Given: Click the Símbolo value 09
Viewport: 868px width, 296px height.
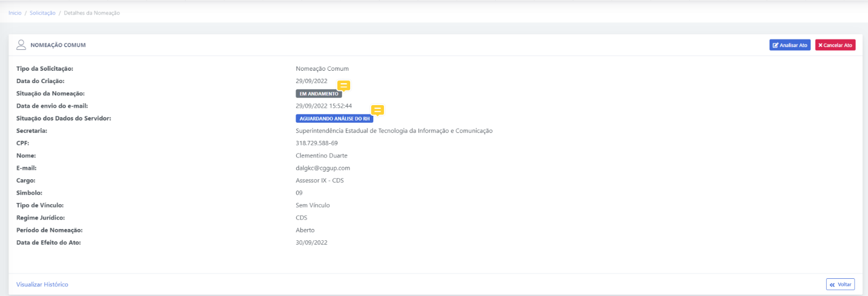Looking at the screenshot, I should tap(299, 193).
